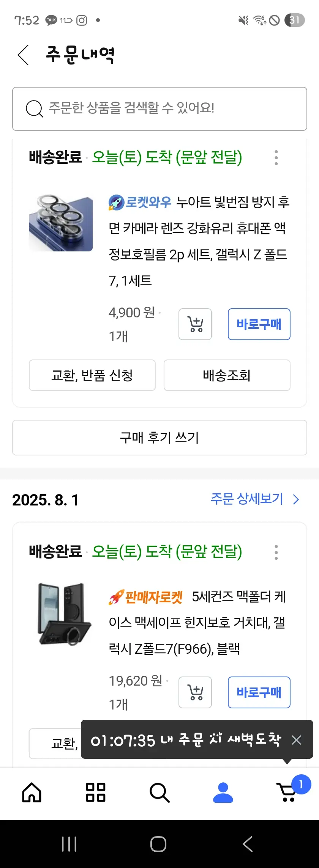Image resolution: width=319 pixels, height=868 pixels.
Task: Add the 5세컨즈 case to cart
Action: (x=195, y=692)
